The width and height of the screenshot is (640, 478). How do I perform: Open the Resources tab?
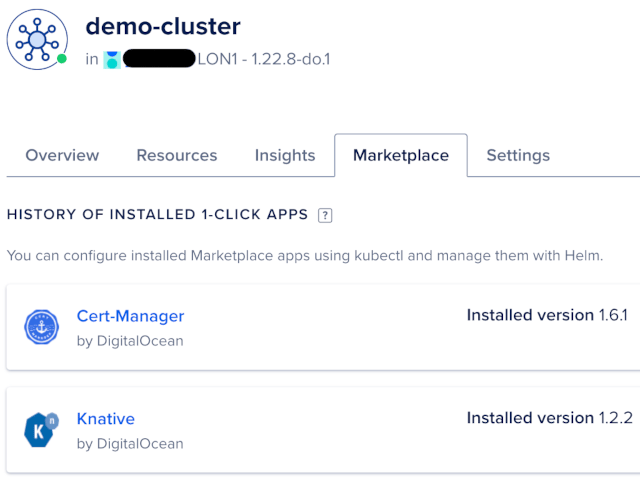point(177,156)
